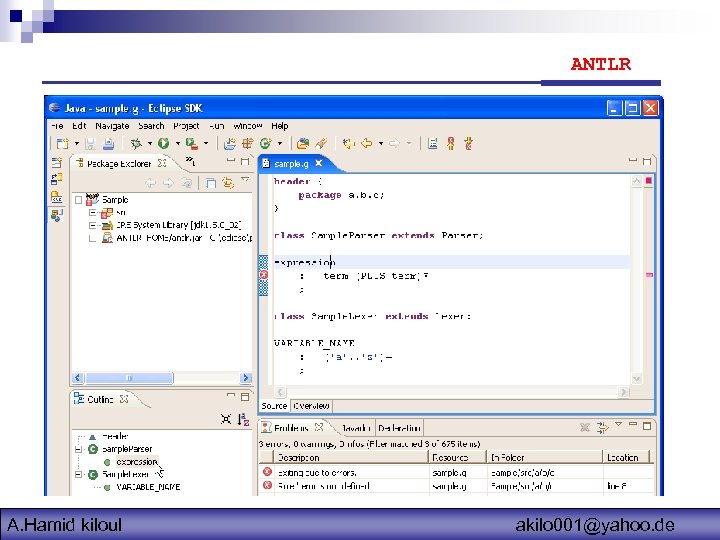The height and width of the screenshot is (540, 720).
Task: Click editor vertical scrollbar down arrow
Action: coord(636,379)
